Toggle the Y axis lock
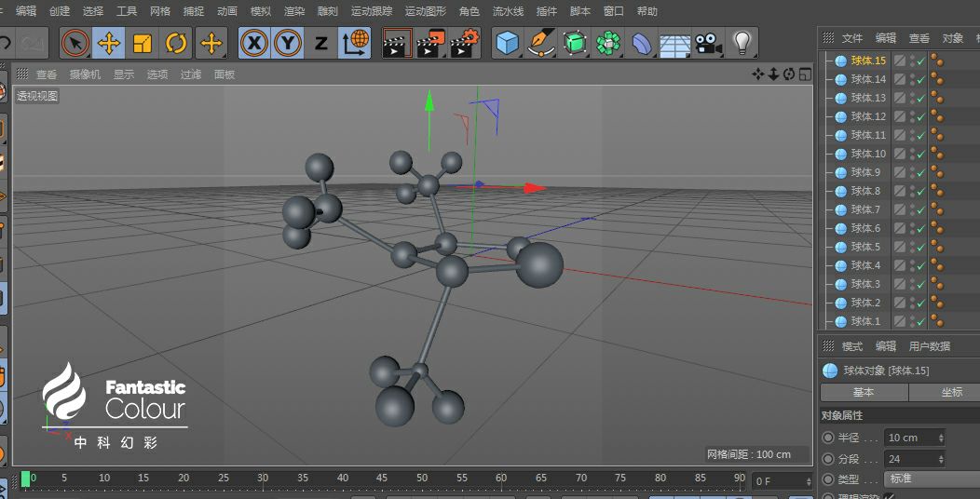The height and width of the screenshot is (499, 980). tap(288, 43)
